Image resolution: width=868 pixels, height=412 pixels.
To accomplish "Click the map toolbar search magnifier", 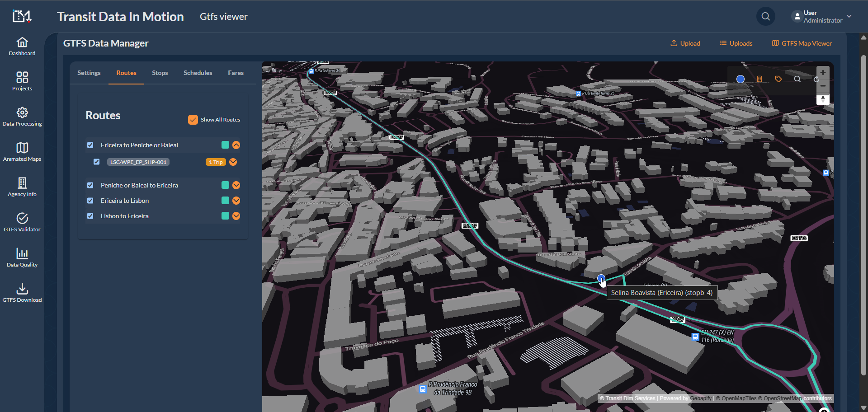I will tap(797, 79).
